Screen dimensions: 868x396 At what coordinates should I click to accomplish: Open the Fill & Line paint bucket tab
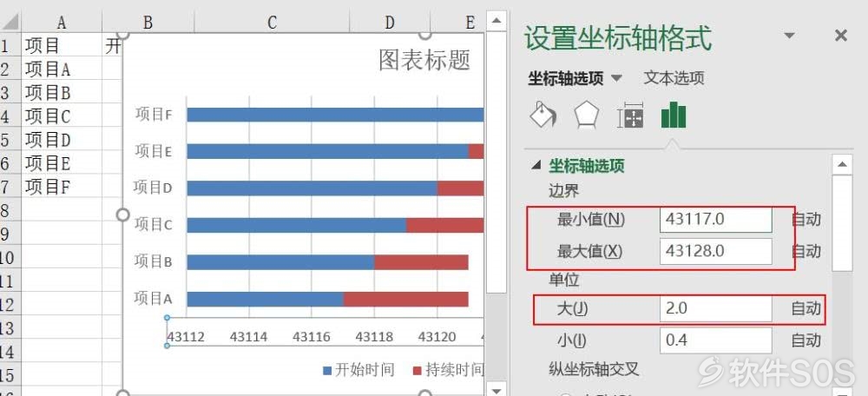point(542,115)
